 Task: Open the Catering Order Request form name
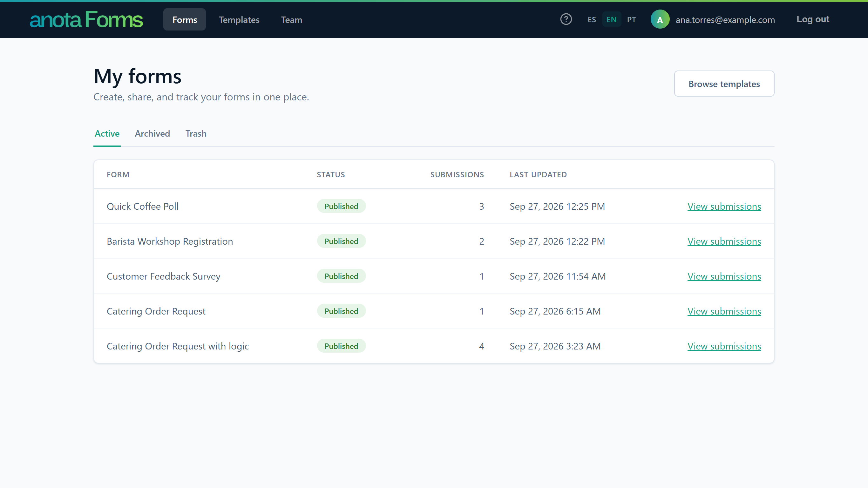click(x=156, y=311)
